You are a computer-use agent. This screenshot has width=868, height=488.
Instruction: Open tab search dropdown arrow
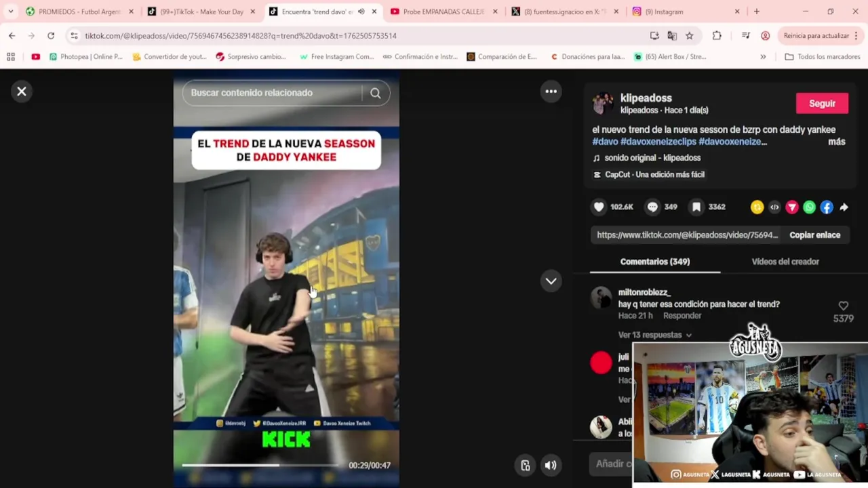tap(10, 12)
